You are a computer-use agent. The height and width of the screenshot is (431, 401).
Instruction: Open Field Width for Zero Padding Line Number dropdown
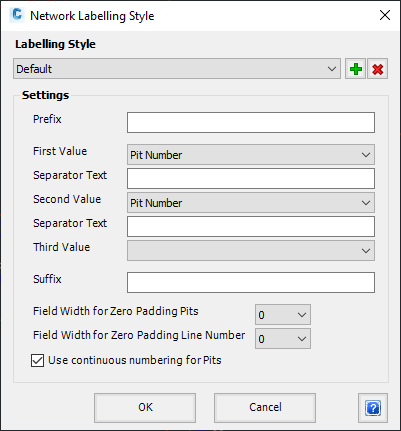[x=283, y=338]
